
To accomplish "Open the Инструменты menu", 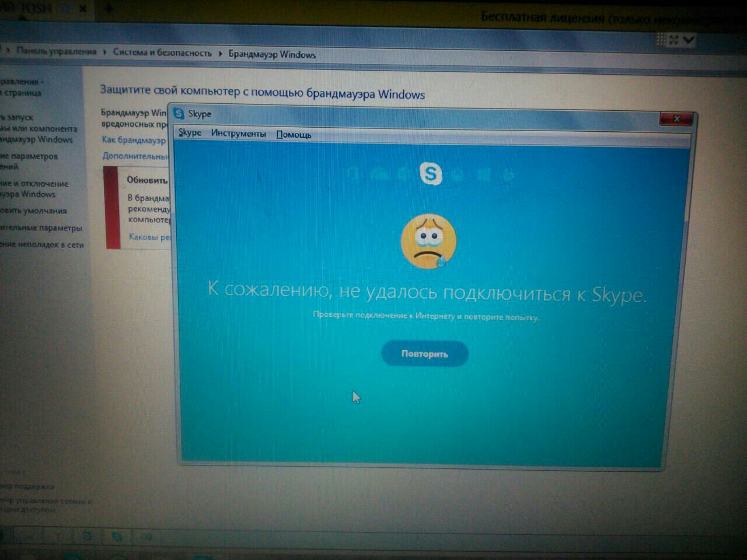I will point(238,134).
